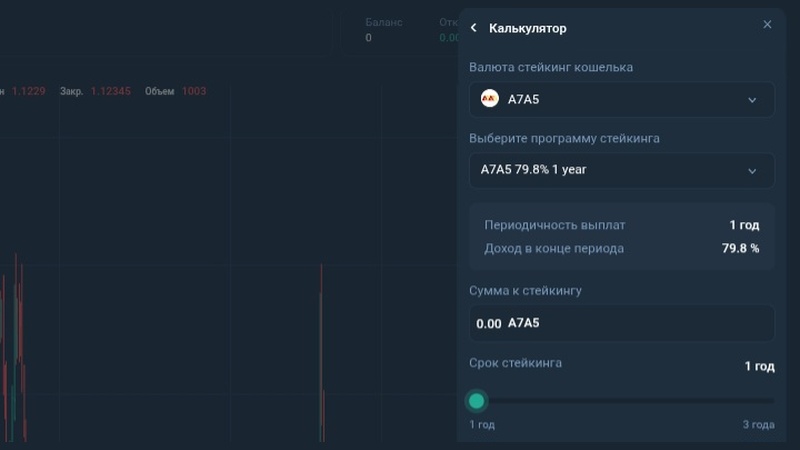Select the '1 год' minimum term label
Screen dimensions: 800x450
[x=482, y=424]
